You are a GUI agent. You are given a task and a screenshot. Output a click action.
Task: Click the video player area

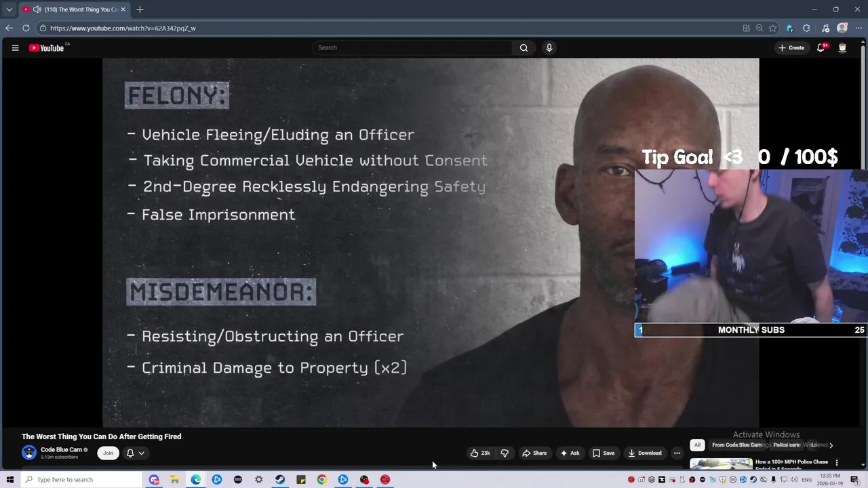point(431,243)
